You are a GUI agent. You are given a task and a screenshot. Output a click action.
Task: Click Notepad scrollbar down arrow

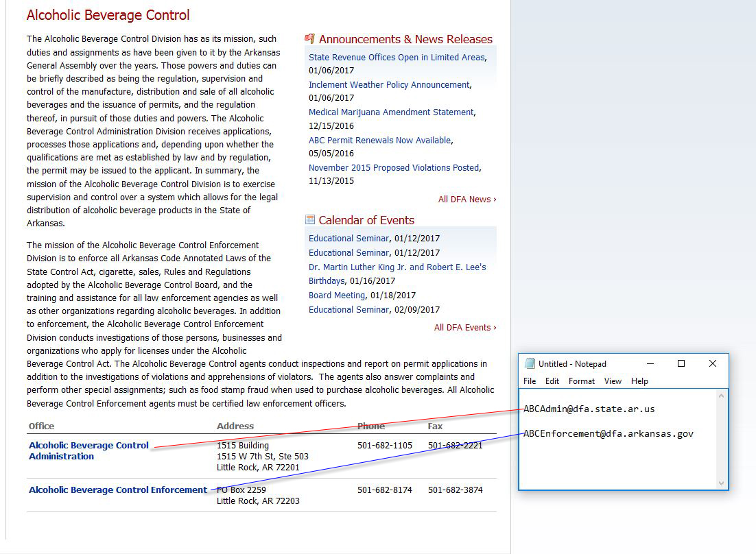tap(721, 483)
